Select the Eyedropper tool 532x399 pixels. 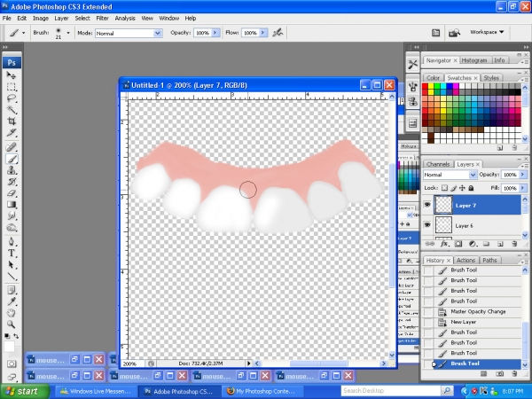12,301
